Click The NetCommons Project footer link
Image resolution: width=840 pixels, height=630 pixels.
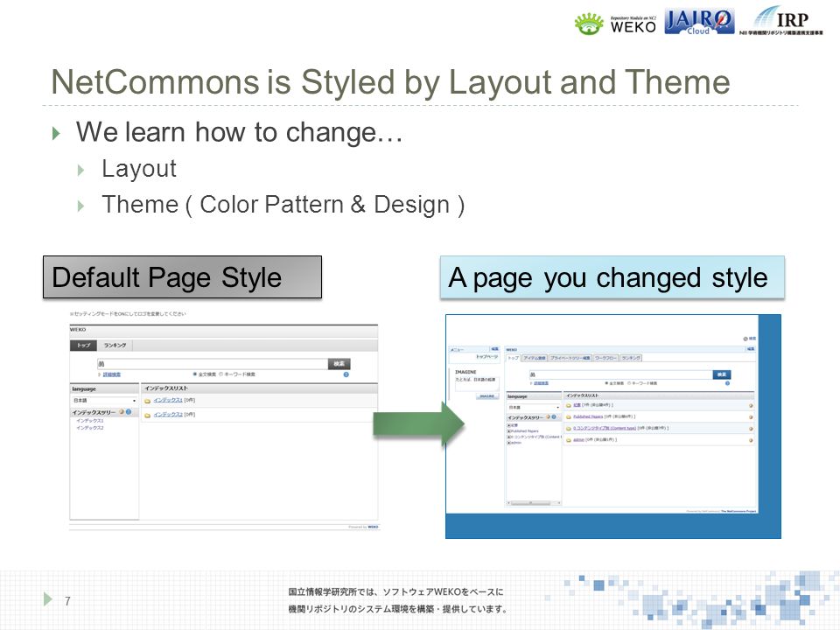(x=738, y=512)
